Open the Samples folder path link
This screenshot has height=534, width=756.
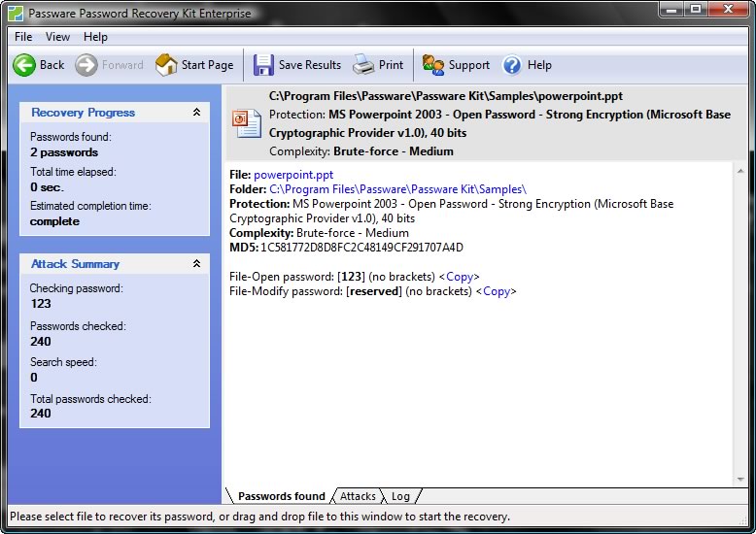click(x=397, y=189)
